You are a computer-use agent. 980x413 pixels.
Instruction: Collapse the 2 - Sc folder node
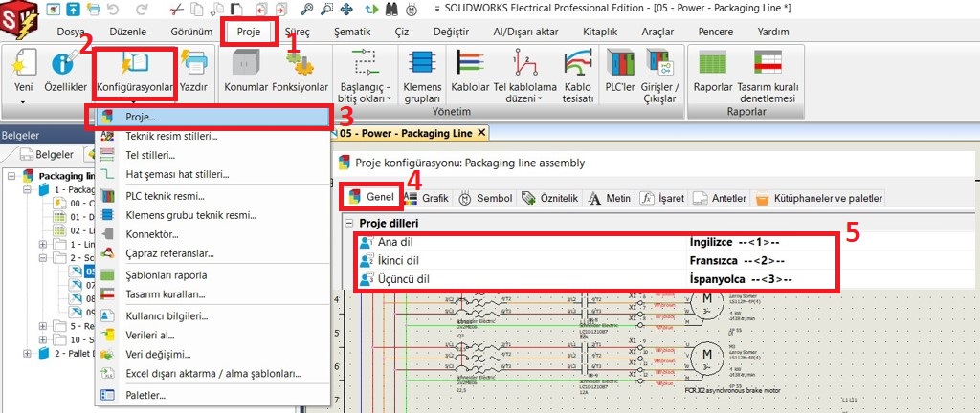[42, 257]
